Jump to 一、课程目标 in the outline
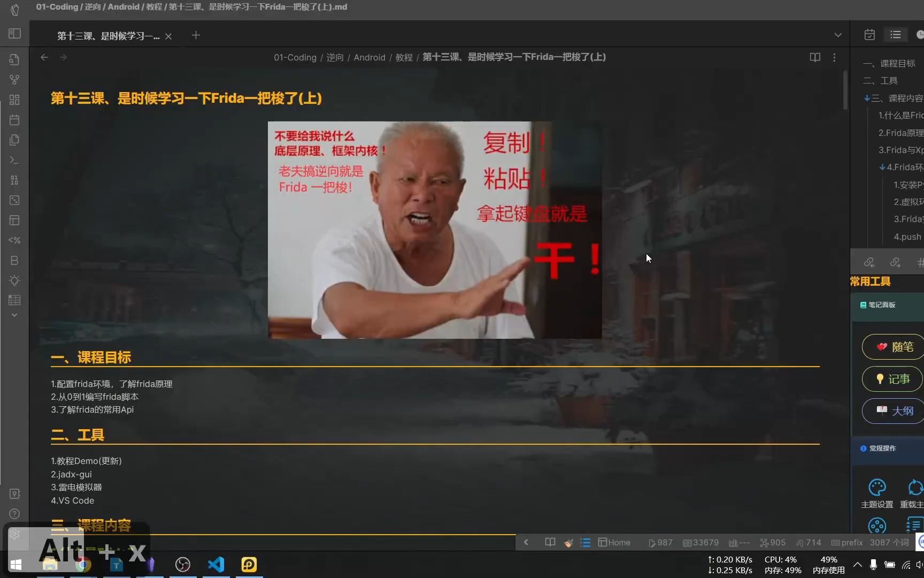This screenshot has height=578, width=924. [890, 63]
